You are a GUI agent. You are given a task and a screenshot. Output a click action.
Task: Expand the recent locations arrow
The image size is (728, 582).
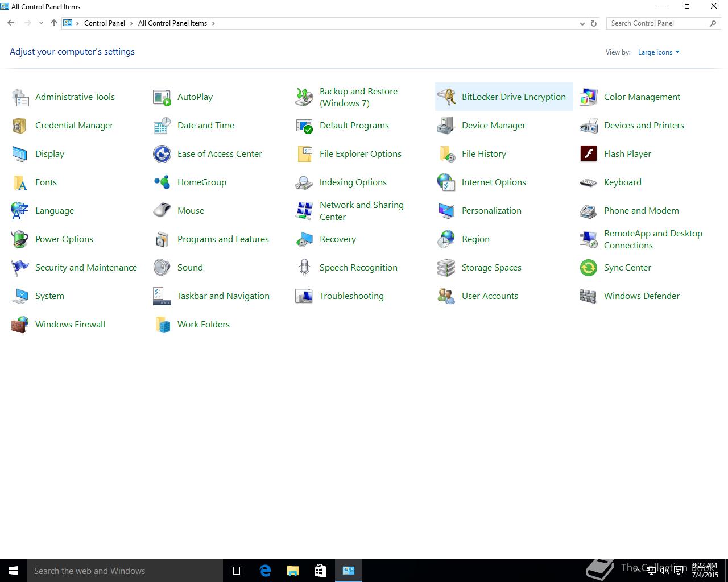(x=41, y=23)
